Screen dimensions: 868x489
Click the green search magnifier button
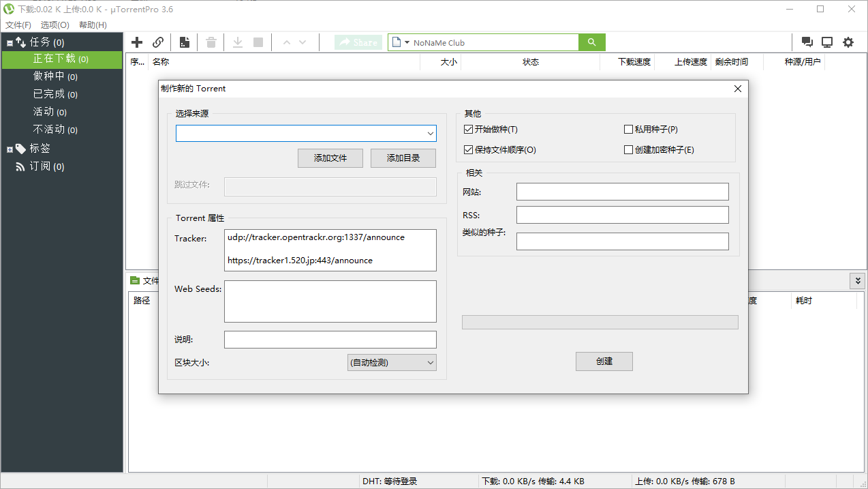(592, 42)
